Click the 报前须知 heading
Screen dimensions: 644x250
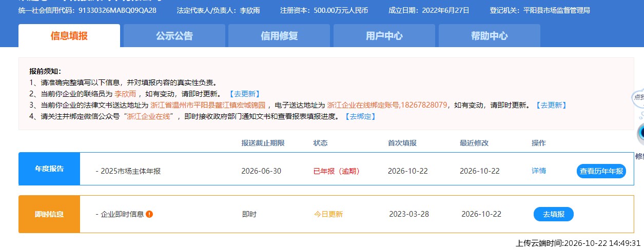45,71
